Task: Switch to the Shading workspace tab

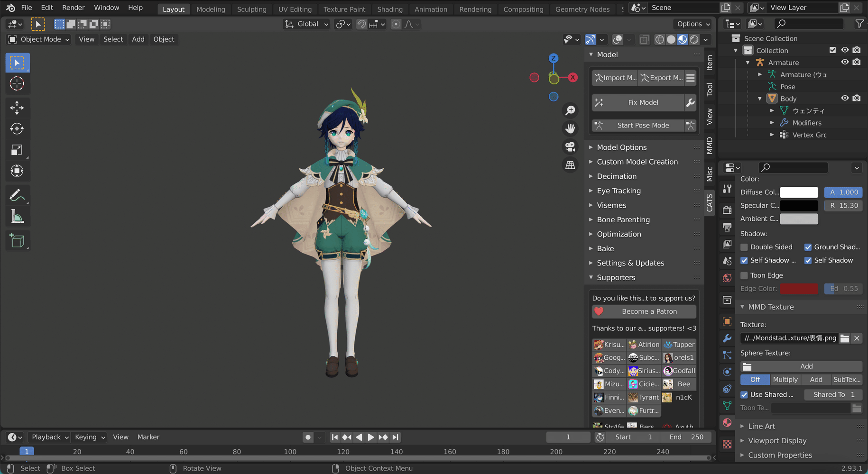Action: tap(389, 9)
